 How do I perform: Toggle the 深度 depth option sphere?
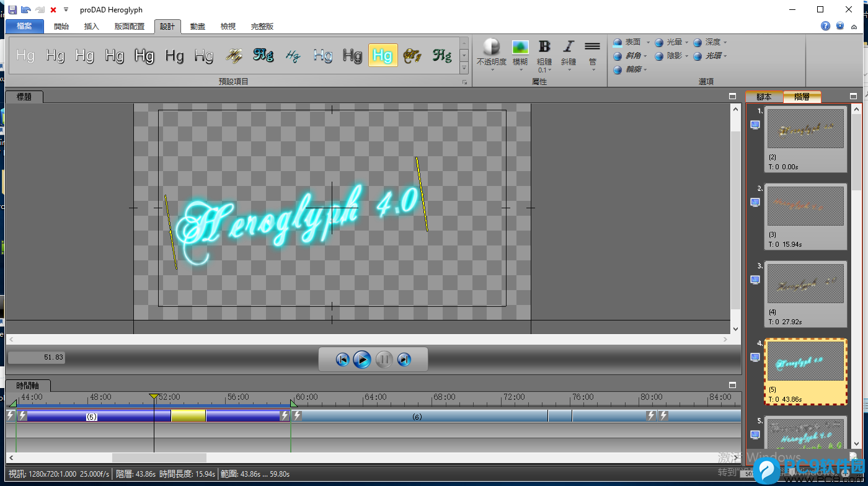point(697,43)
